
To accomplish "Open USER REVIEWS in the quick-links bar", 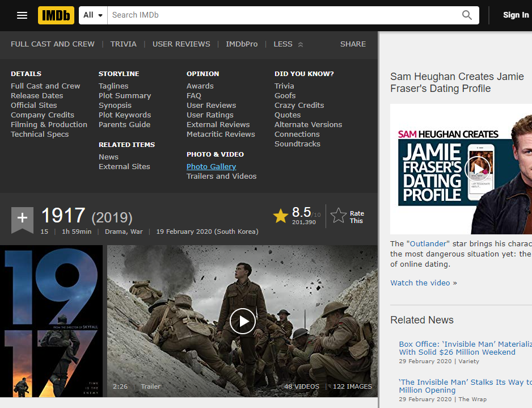I will tap(181, 44).
